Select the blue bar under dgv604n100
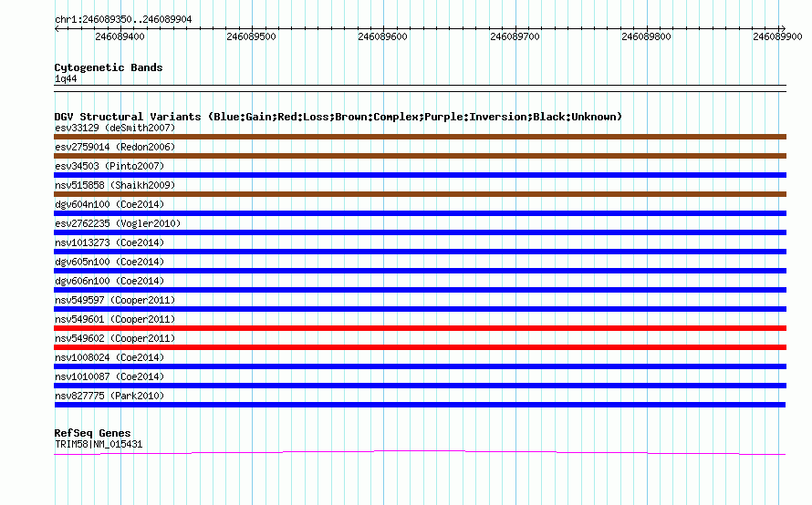The width and height of the screenshot is (812, 505). (x=420, y=213)
